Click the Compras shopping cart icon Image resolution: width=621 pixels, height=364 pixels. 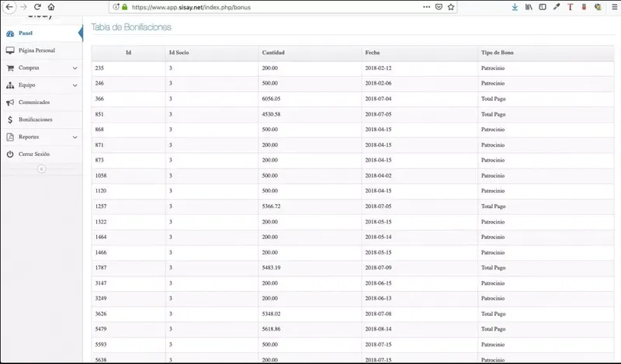(x=10, y=68)
